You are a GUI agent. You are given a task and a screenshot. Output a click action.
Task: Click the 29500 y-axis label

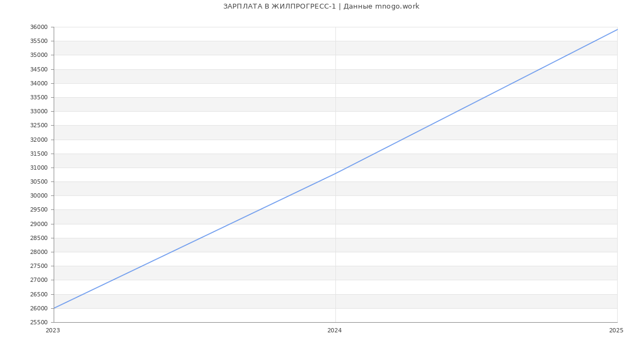(x=39, y=210)
